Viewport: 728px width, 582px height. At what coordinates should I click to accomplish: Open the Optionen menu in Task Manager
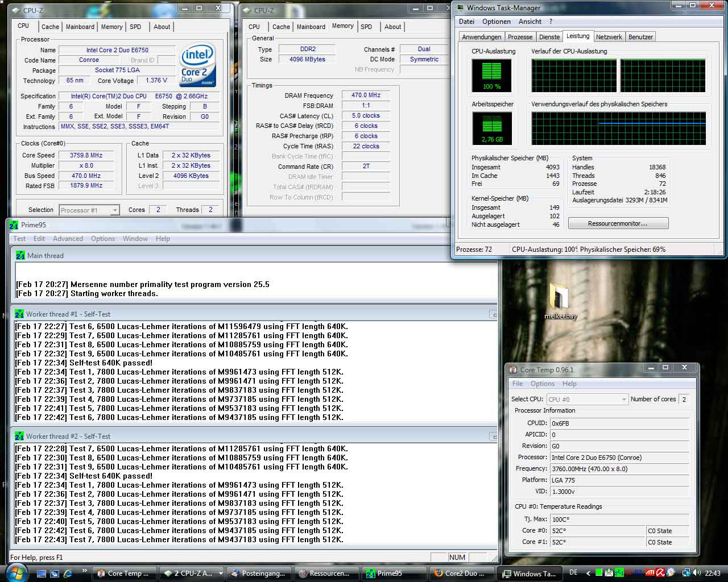(x=497, y=22)
